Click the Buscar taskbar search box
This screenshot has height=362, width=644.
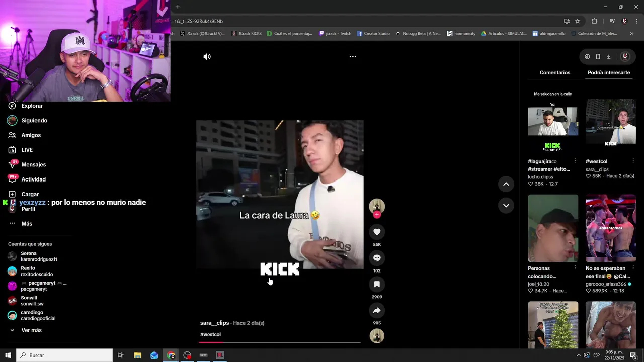[64, 355]
